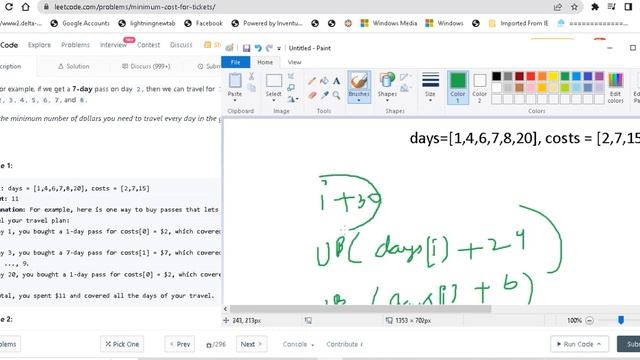
Task: Adjust the Paint zoom slider handle
Action: pyautogui.click(x=621, y=320)
